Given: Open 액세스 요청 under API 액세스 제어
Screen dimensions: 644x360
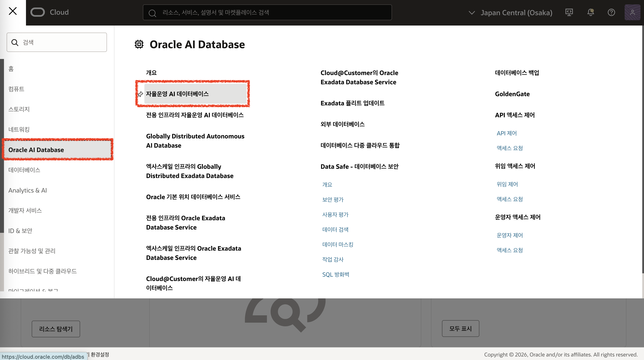Looking at the screenshot, I should 510,148.
